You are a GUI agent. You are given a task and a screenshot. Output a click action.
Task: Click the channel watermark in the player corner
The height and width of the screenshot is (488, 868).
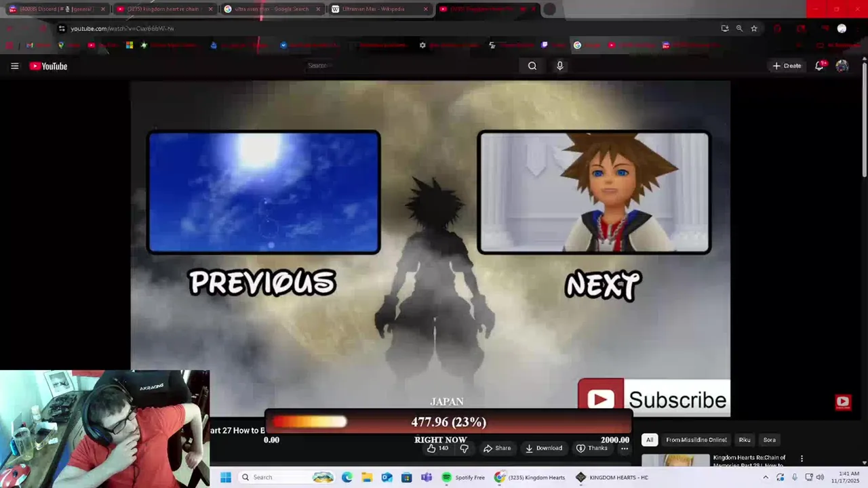843,402
